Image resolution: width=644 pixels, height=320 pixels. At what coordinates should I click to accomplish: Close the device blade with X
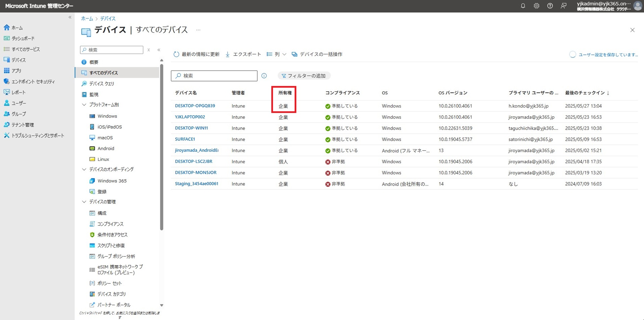[632, 30]
